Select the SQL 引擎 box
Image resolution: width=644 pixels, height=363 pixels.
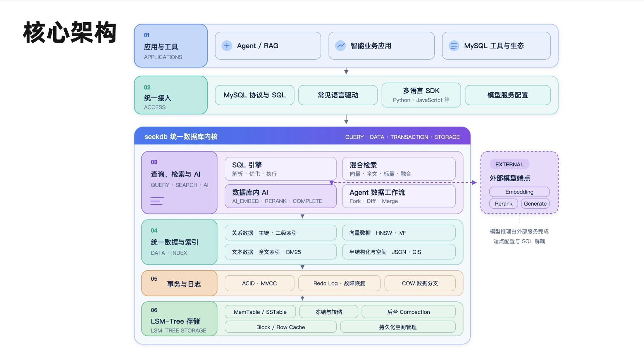click(x=281, y=169)
